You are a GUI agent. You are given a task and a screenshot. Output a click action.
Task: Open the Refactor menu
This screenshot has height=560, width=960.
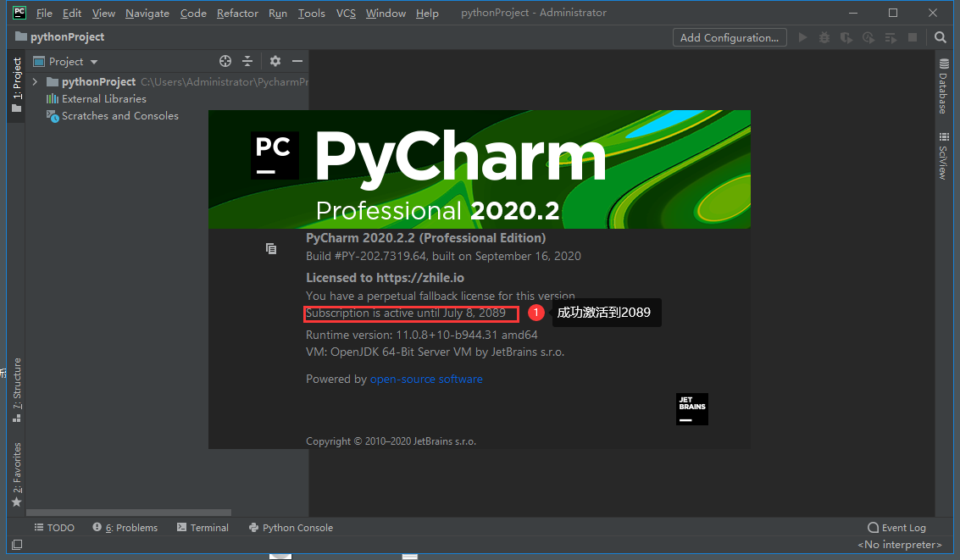tap(237, 13)
